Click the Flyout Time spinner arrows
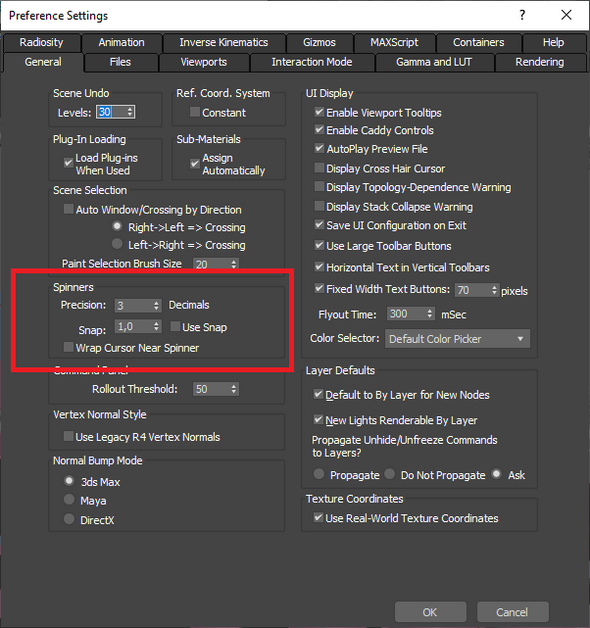This screenshot has width=590, height=628. point(429,314)
